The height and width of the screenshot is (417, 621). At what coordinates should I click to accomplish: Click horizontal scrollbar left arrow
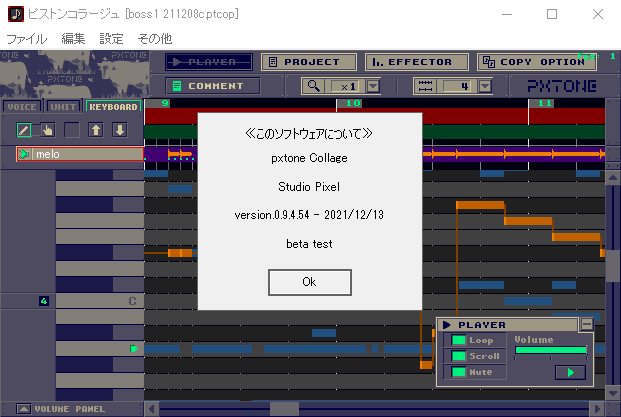(x=151, y=409)
